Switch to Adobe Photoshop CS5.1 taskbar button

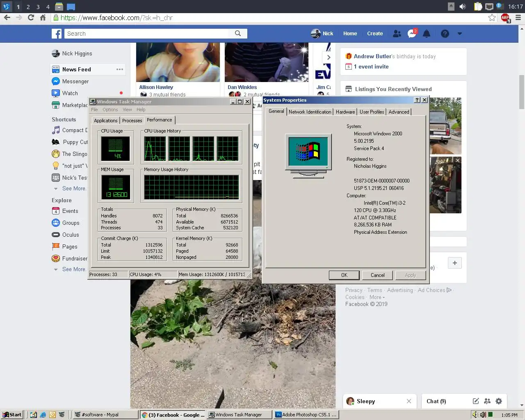pyautogui.click(x=306, y=415)
